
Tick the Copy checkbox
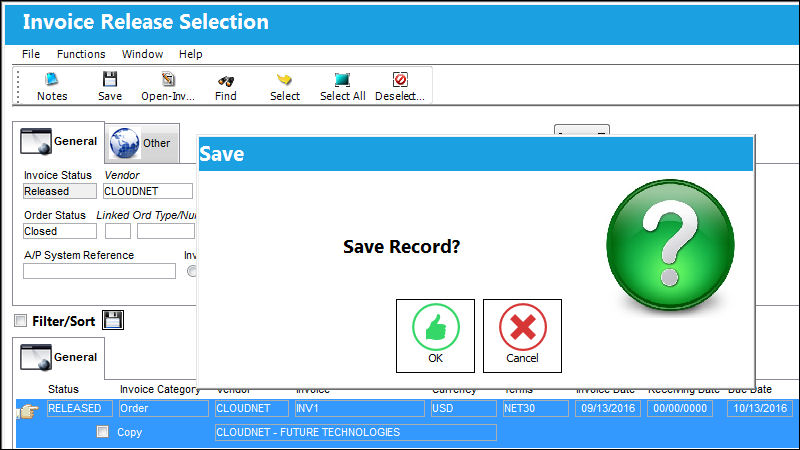(x=103, y=432)
